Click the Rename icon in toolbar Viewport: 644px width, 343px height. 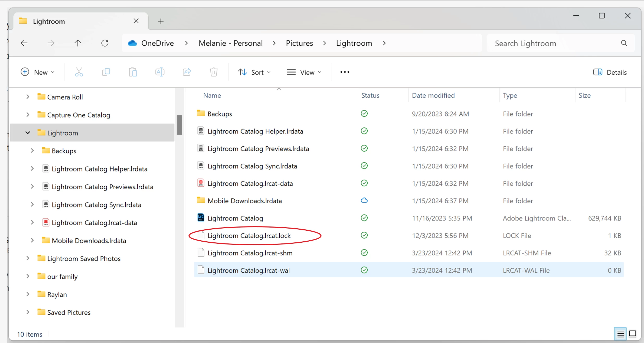click(x=160, y=72)
